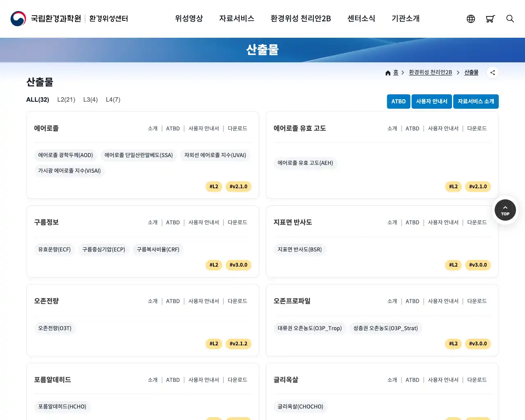Select the 에어로졸 유효 고도(AEH) chip

tap(305, 163)
